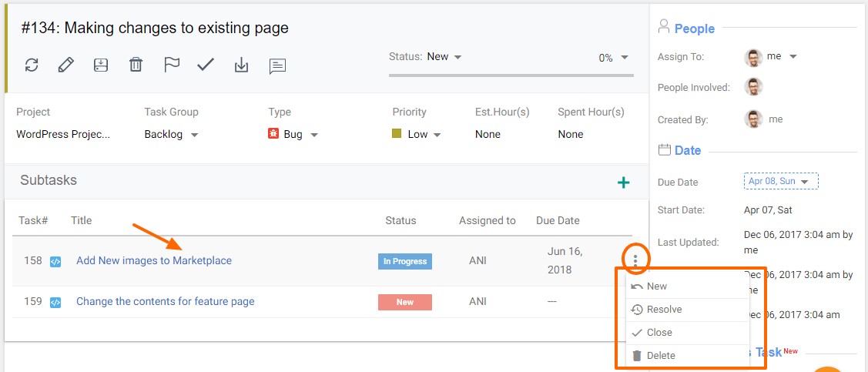Open the Task Group Backlog dropdown
This screenshot has height=372, width=868.
pos(171,134)
